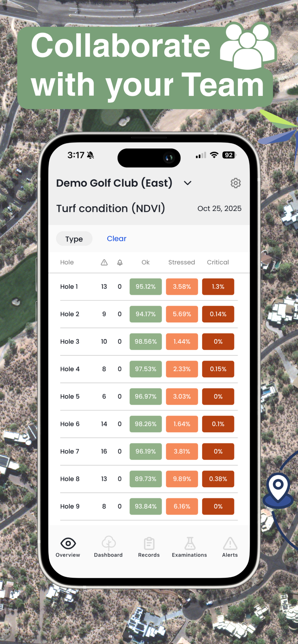Tap Hole 3 Ok badge 98.56%

click(x=146, y=342)
